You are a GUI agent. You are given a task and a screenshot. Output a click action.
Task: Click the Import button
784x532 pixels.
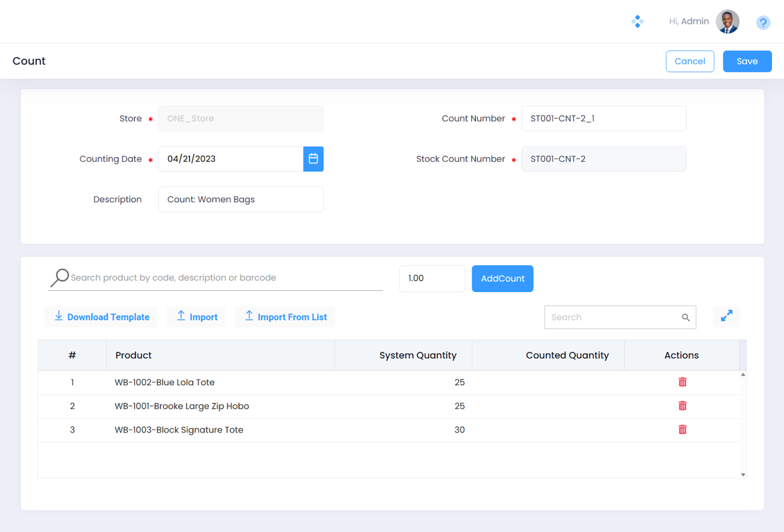tap(196, 317)
